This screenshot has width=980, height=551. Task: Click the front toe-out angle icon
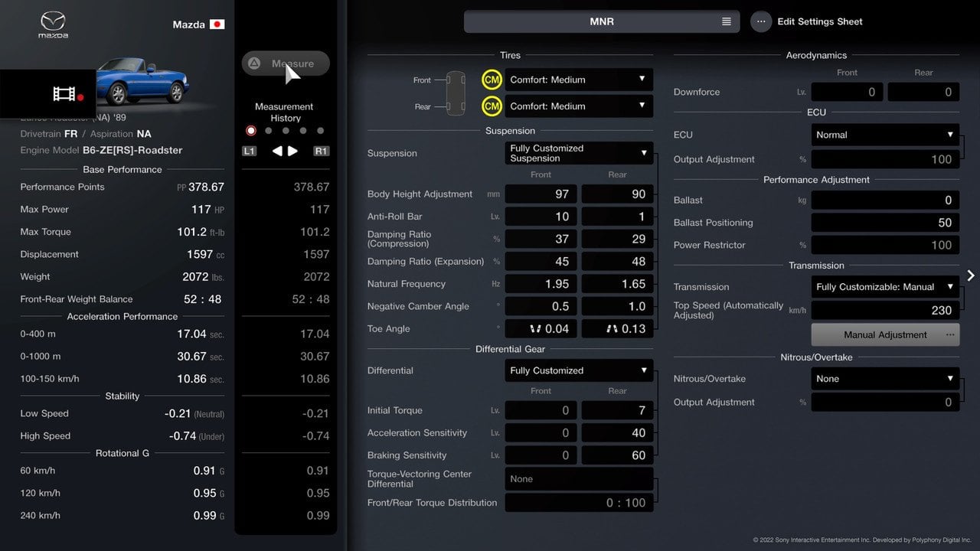(535, 329)
